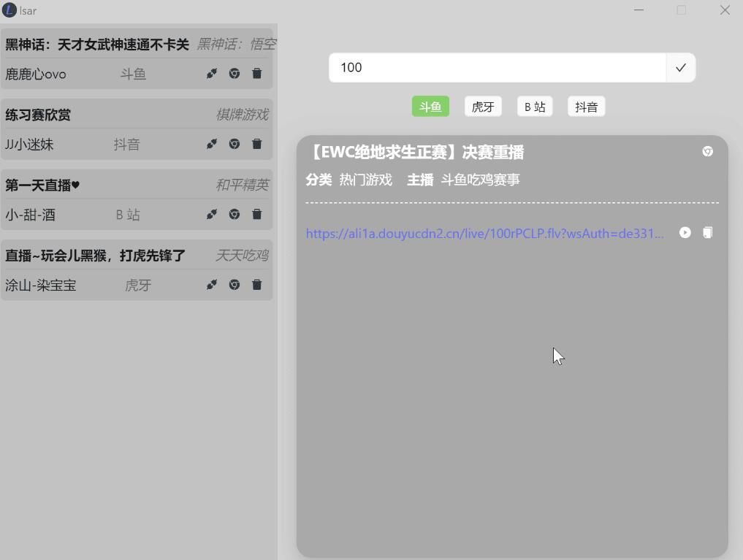This screenshot has height=560, width=743.
Task: Click the B 站 platform label beside 小-甜-酒
Action: 128,215
